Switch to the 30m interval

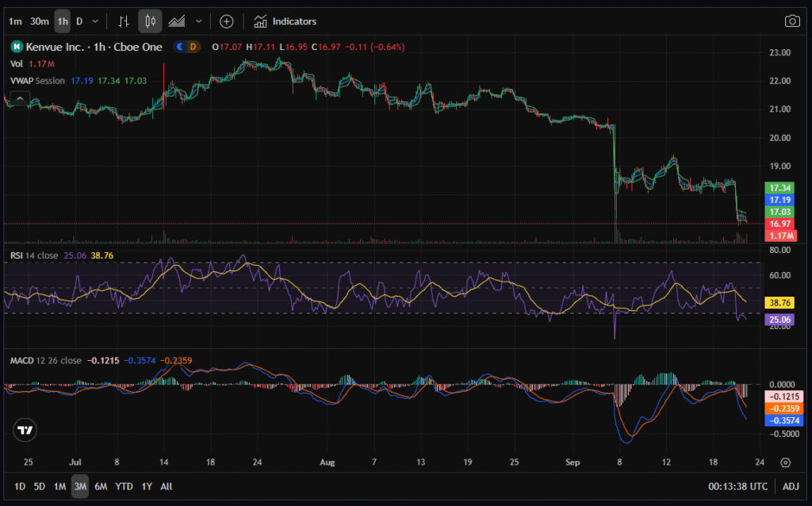point(40,21)
